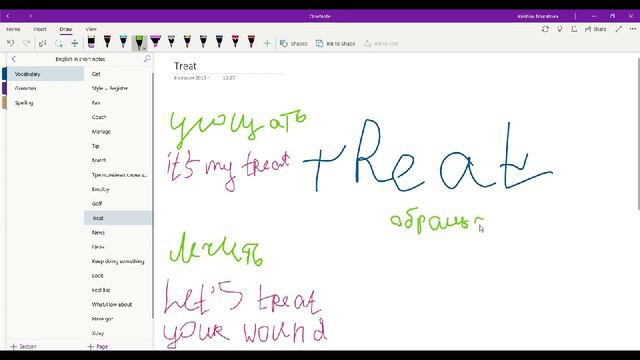
Task: Click the Ink to Text button
Action: pyautogui.click(x=381, y=43)
